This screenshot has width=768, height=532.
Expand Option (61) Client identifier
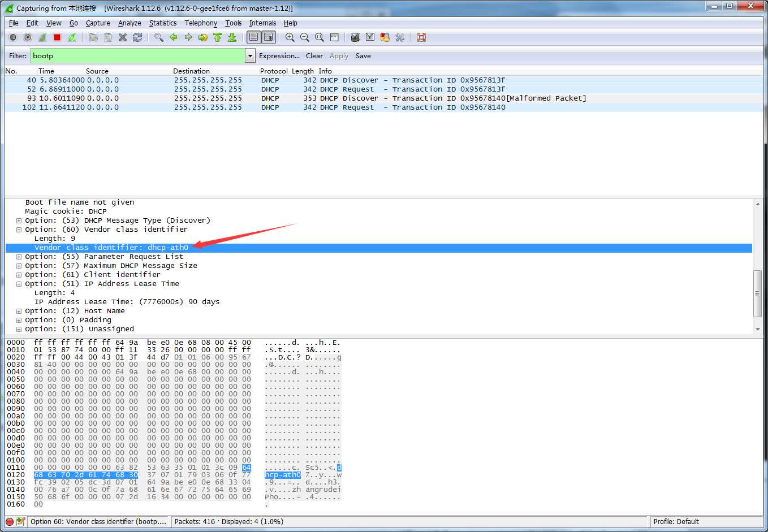[19, 275]
